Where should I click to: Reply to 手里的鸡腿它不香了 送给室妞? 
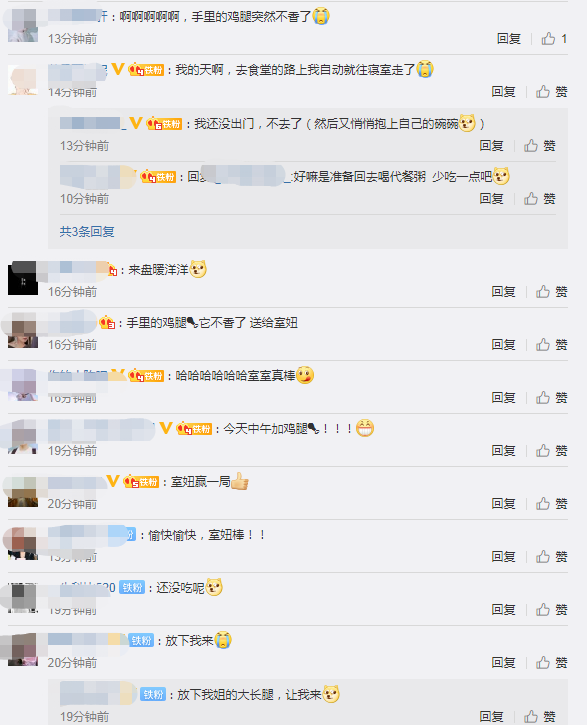click(503, 344)
